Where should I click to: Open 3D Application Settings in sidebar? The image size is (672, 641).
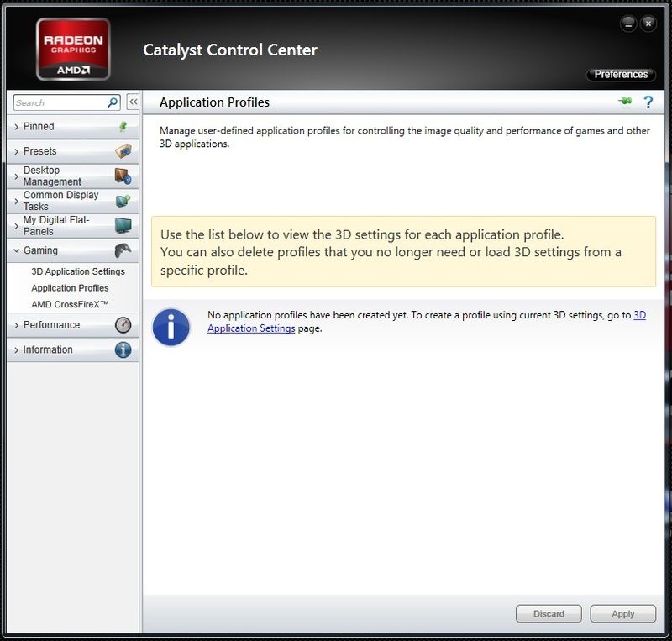[78, 271]
